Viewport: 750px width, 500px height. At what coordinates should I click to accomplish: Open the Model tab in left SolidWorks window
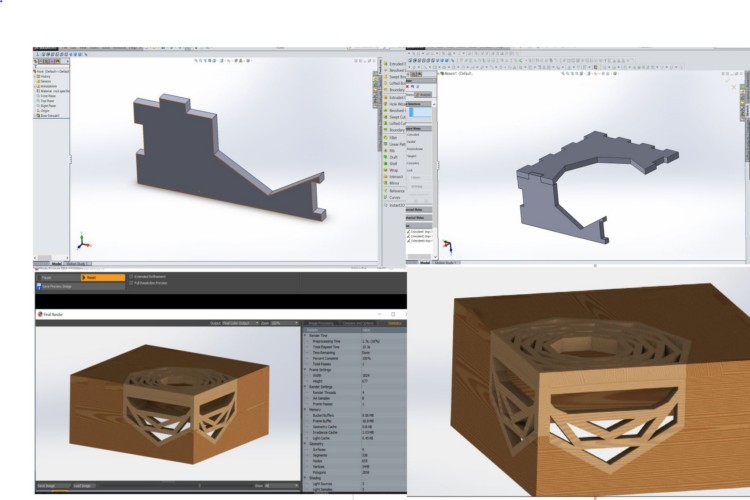(57, 264)
